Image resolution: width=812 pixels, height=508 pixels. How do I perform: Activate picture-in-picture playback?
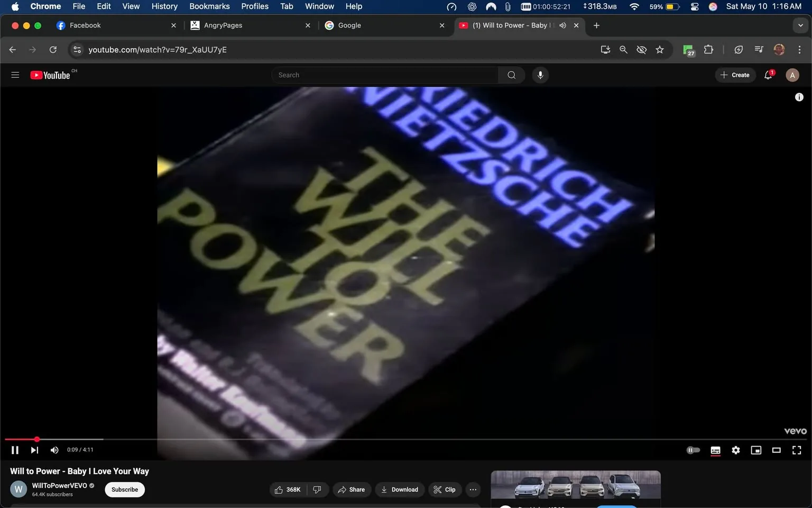pos(755,450)
